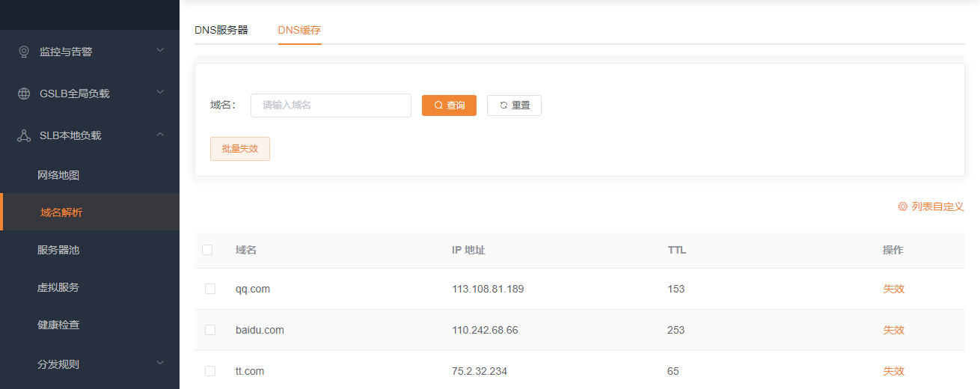Click the gear icon beside 列表自定义

902,206
